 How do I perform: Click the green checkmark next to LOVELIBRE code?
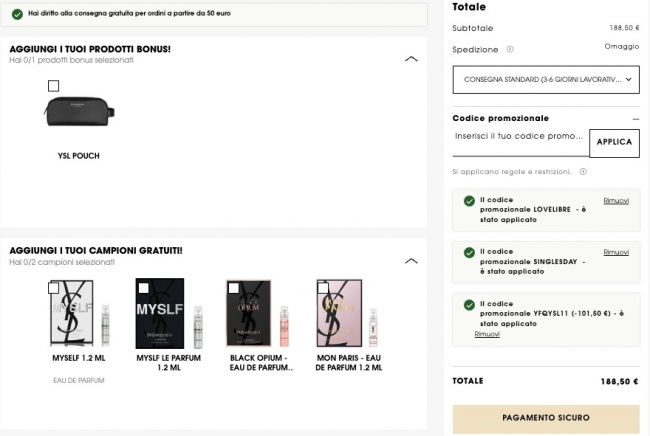tap(469, 201)
